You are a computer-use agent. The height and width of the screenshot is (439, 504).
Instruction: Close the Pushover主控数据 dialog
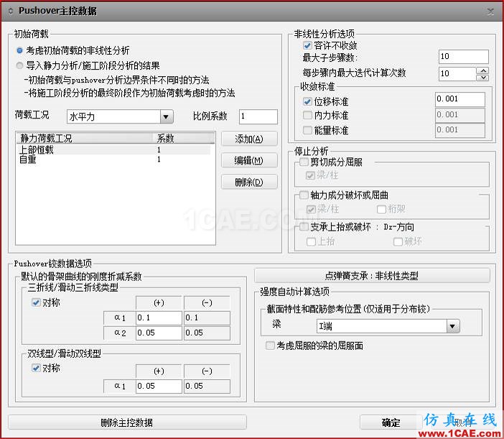pos(490,12)
